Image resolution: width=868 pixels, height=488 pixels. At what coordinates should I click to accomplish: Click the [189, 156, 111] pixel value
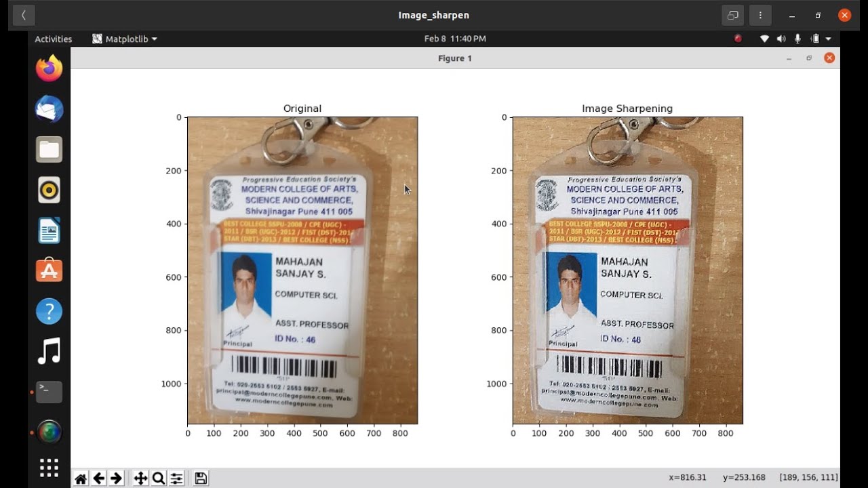pos(809,478)
